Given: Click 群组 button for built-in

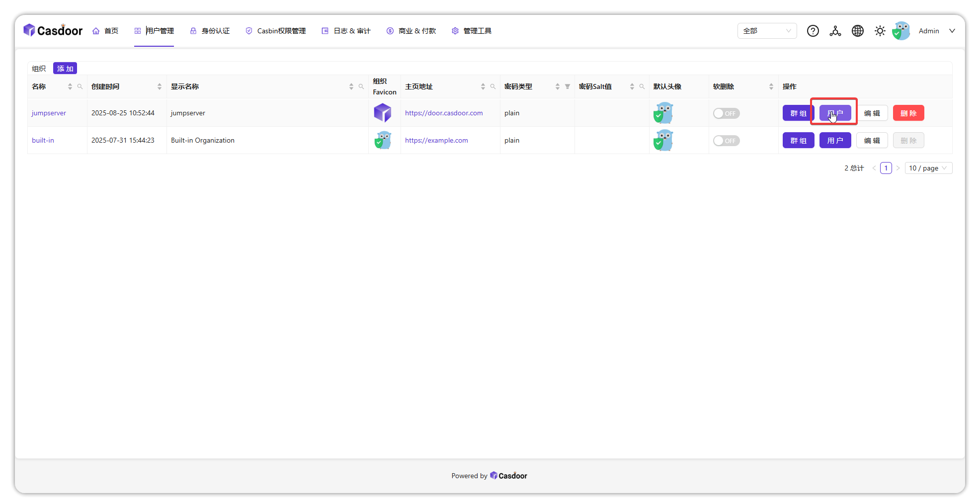Looking at the screenshot, I should click(799, 141).
